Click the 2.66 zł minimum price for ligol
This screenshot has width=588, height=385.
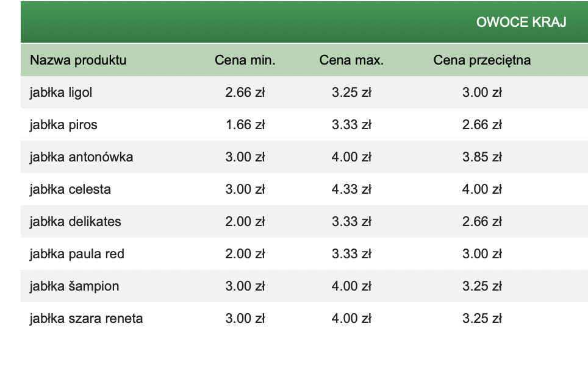pos(245,93)
